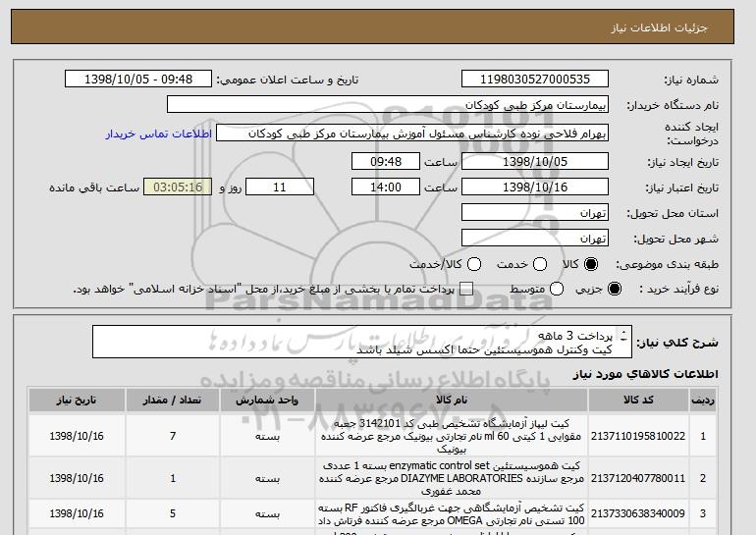756x535 pixels.
Task: Click creation time field 09:48
Action: 386,161
